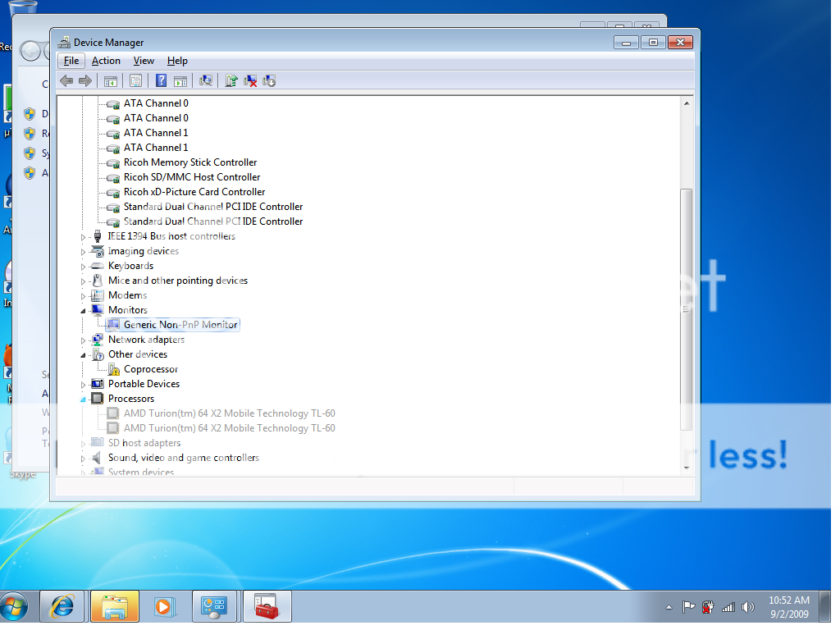This screenshot has height=630, width=840.
Task: Click Update Driver Software toolbar icon
Action: pyautogui.click(x=231, y=80)
